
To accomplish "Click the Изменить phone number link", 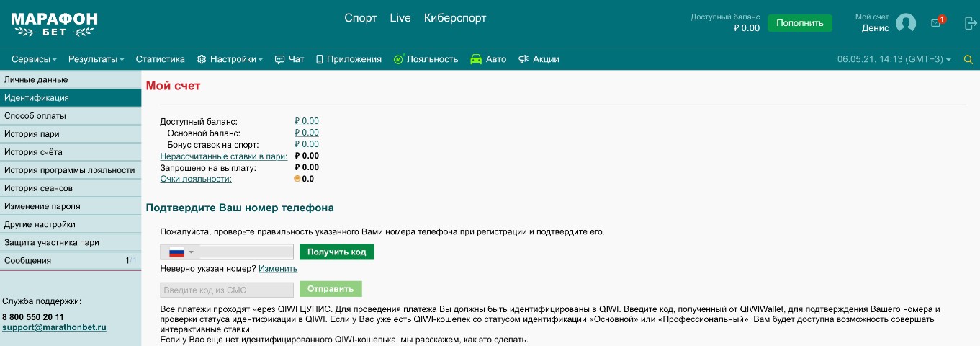I will point(278,269).
